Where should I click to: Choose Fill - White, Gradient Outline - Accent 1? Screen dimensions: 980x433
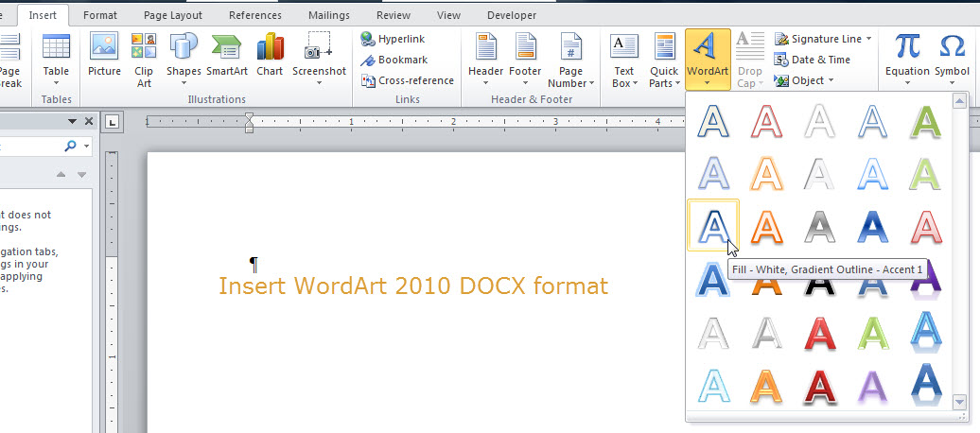point(713,226)
